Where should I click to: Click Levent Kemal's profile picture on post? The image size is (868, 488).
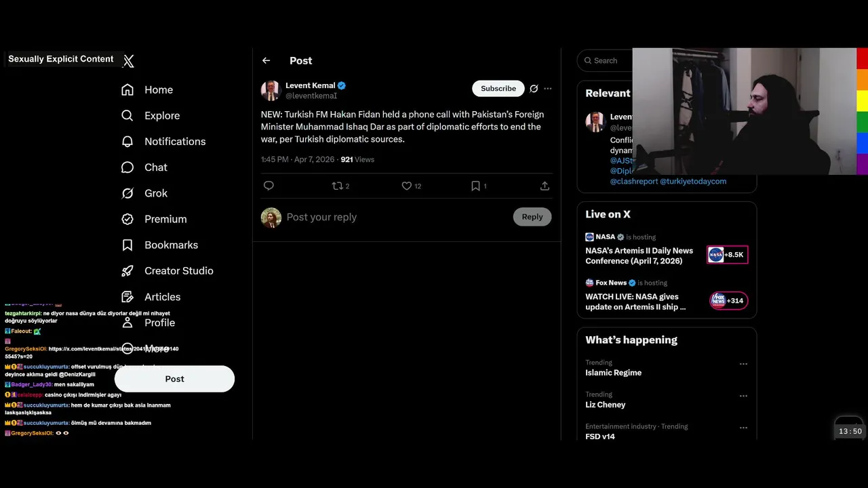[271, 90]
